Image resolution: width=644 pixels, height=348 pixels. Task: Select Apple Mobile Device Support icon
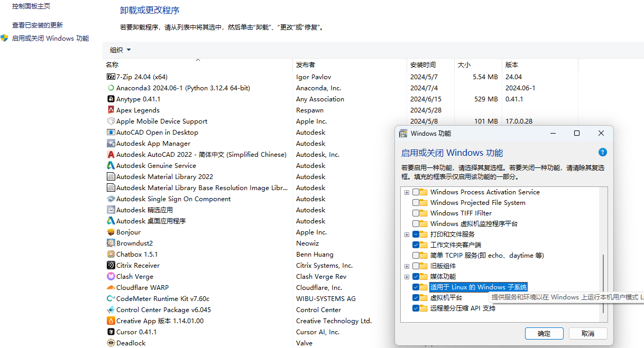(x=111, y=121)
